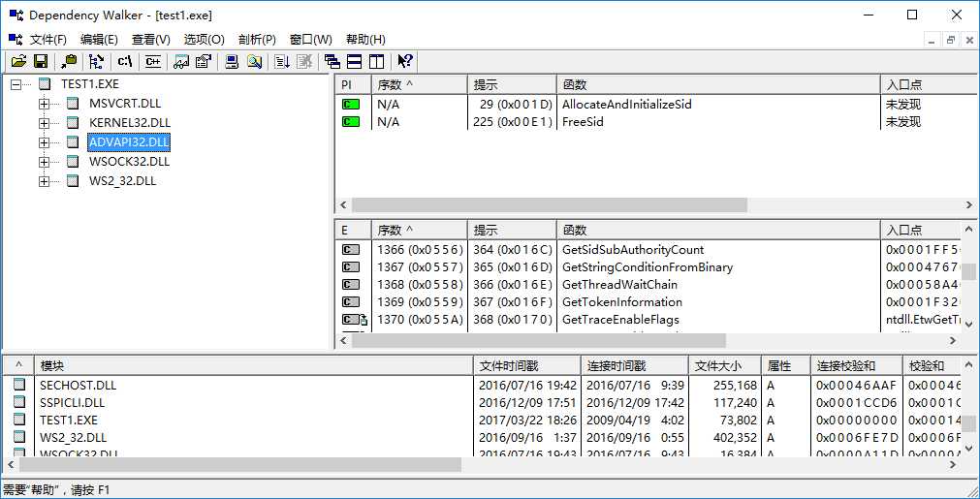Select FreeSid import function row
The image size is (980, 499).
[x=655, y=122]
